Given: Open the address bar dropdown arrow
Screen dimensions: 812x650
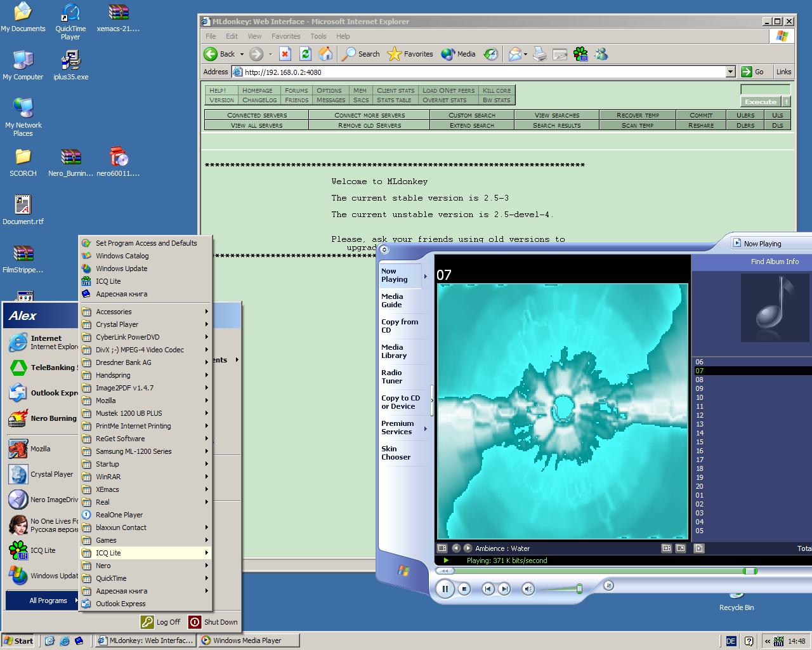Looking at the screenshot, I should pos(730,72).
